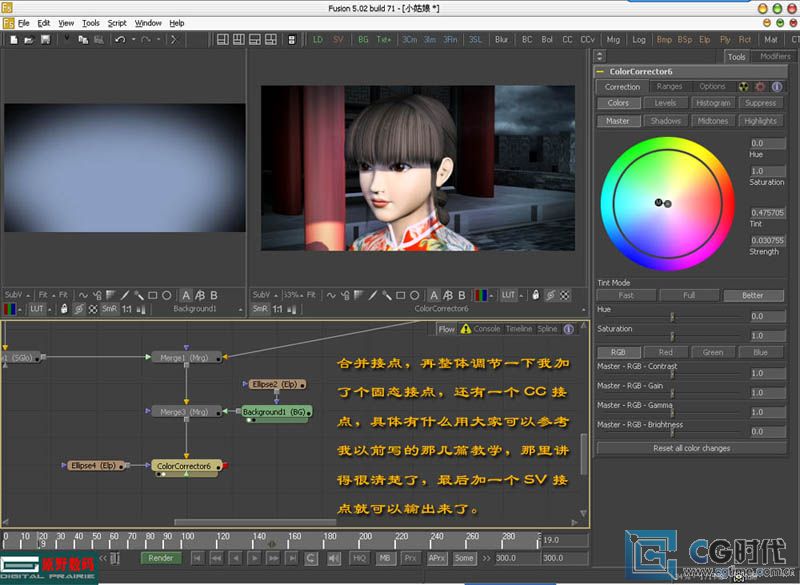Show buffer A in the right viewer
Screen dimensions: 800x585
pyautogui.click(x=433, y=295)
